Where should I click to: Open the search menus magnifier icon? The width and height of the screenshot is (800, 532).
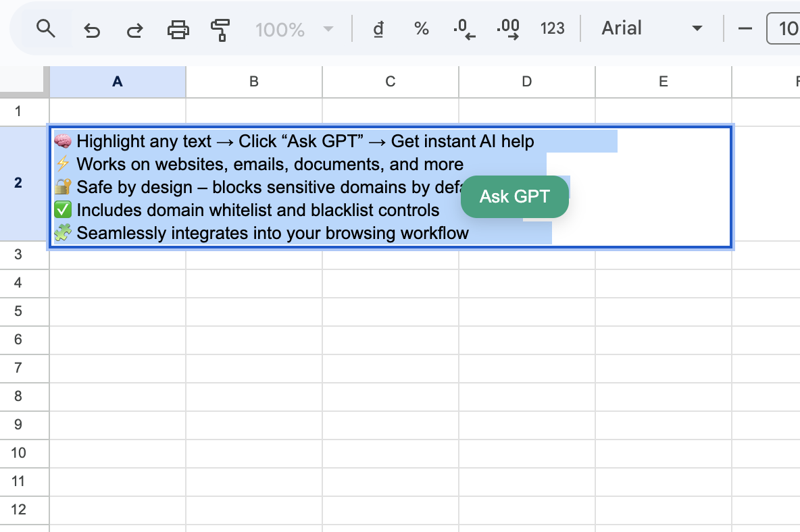tap(45, 29)
